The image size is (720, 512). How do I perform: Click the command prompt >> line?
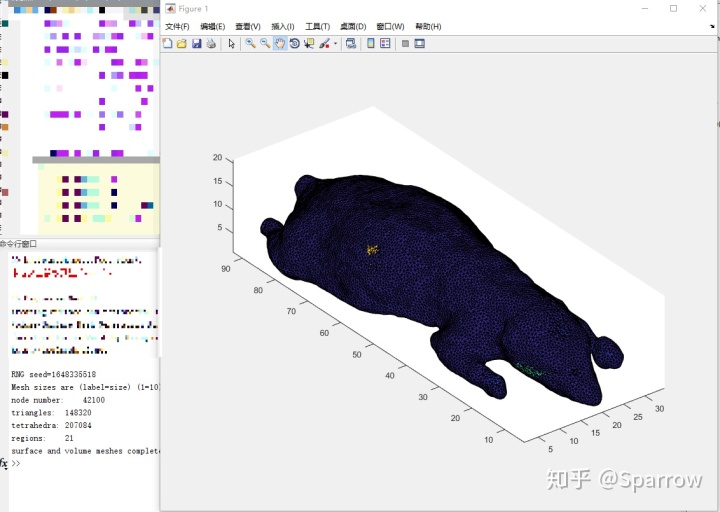(x=16, y=463)
